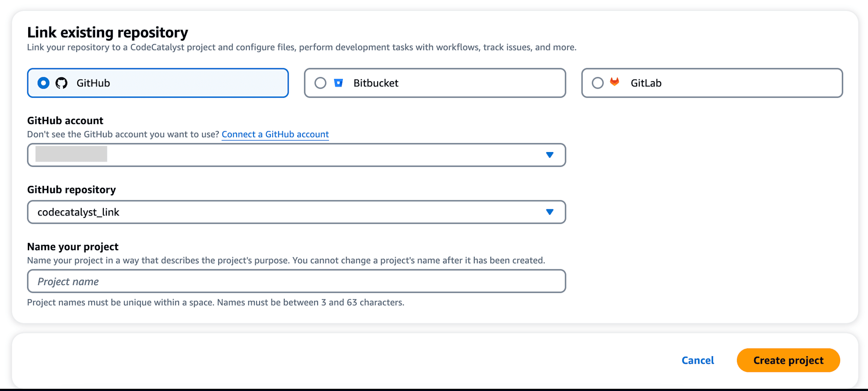Screen dimensions: 868x391
Task: Select the GitLab radio button
Action: [598, 83]
